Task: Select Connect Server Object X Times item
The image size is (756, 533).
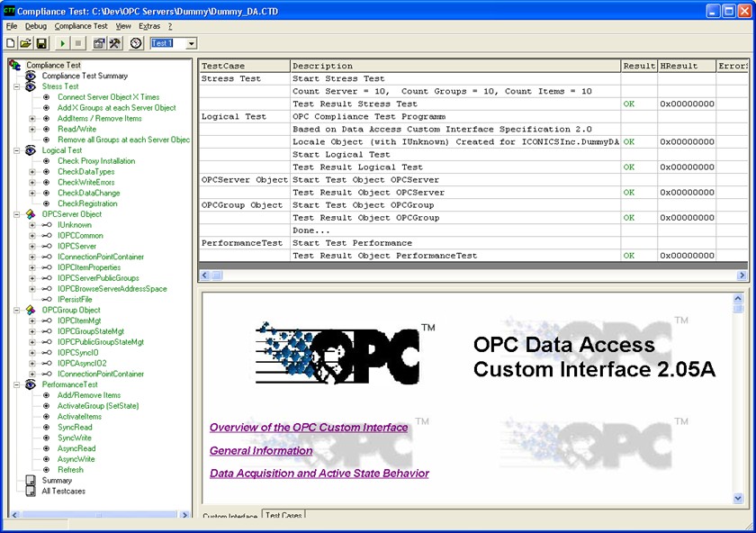Action: coord(109,97)
